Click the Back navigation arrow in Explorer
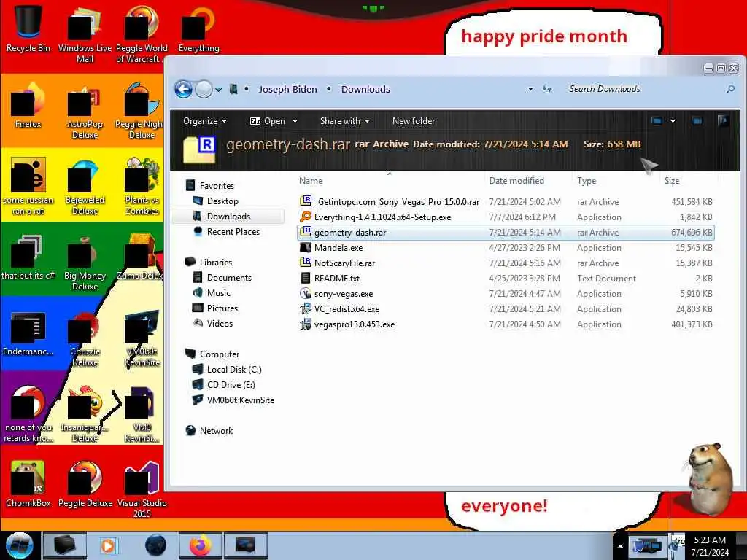The height and width of the screenshot is (560, 747). 183,89
